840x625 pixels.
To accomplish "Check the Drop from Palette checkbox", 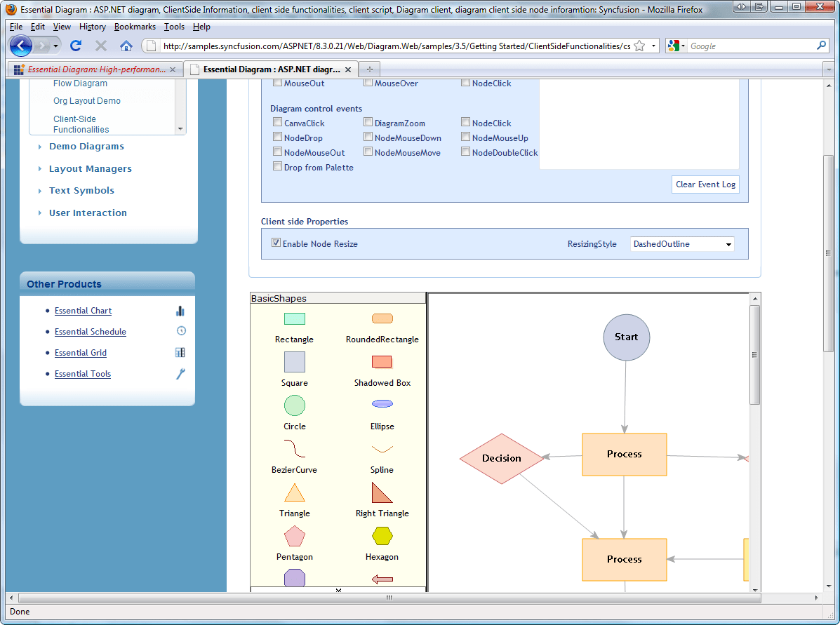I will tap(277, 166).
